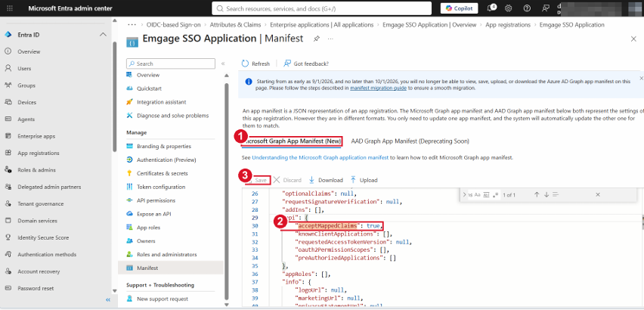Pin the Manifest page

[316, 39]
